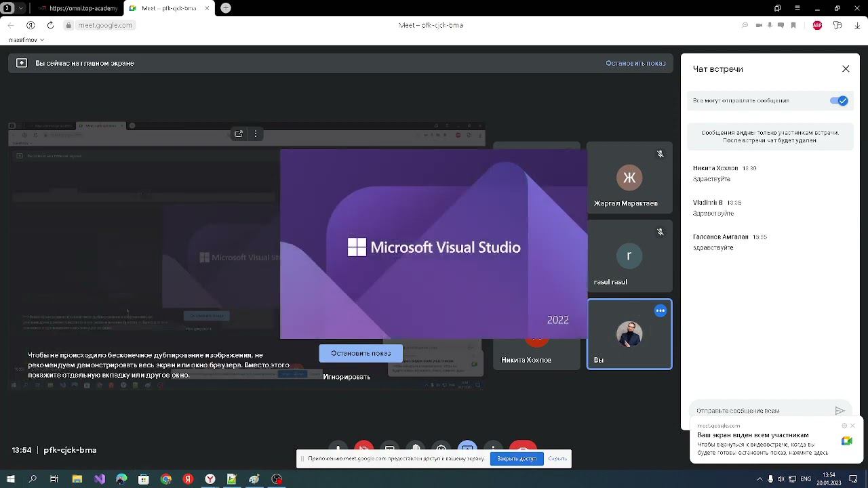
Task: Click the site lock icon
Action: (x=68, y=25)
